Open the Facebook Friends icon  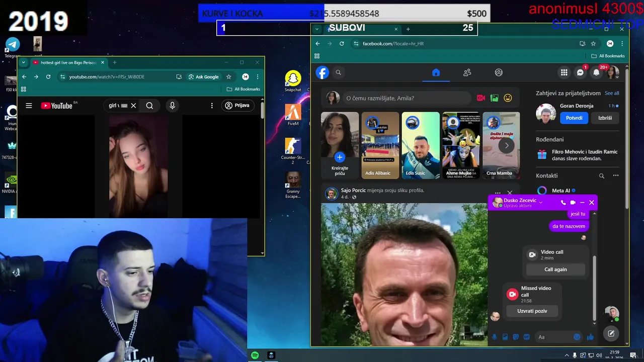pos(467,72)
